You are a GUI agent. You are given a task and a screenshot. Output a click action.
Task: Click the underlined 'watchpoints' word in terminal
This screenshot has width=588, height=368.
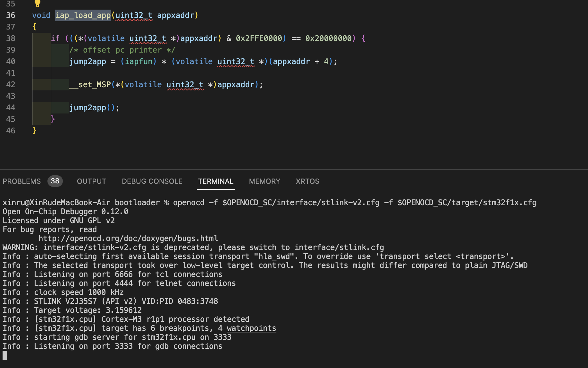point(251,328)
